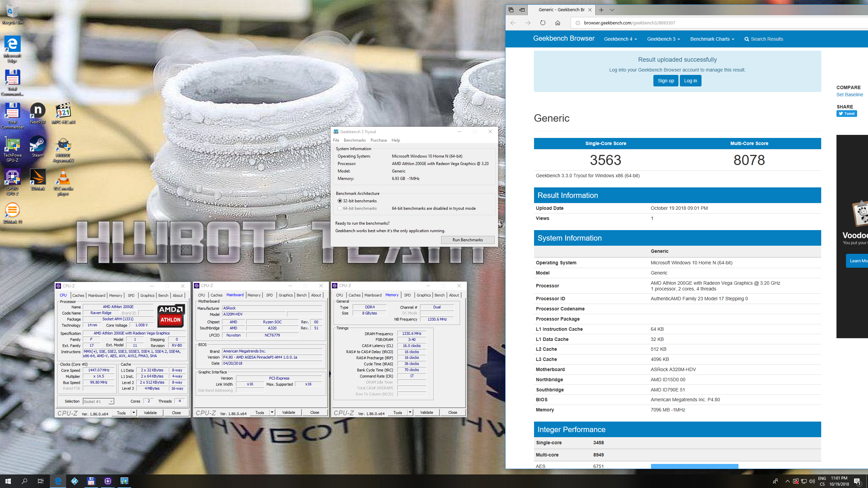Image resolution: width=868 pixels, height=488 pixels.
Task: Open the Windows Start button
Action: point(8,481)
